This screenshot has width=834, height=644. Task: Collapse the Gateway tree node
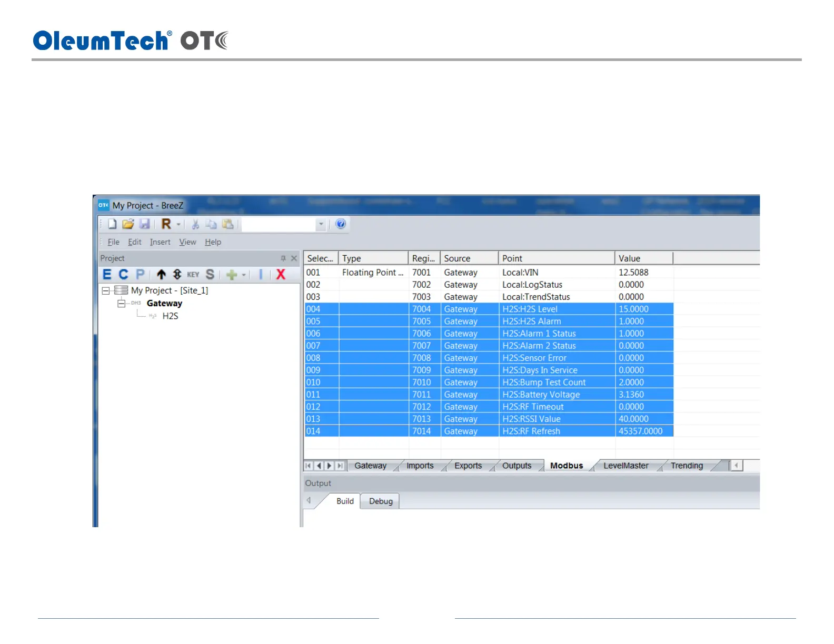coord(122,304)
